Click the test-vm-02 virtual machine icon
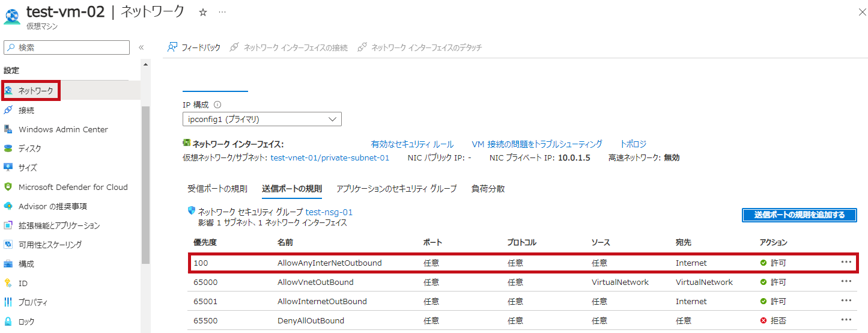Screen dimensions: 868x333 (12, 16)
